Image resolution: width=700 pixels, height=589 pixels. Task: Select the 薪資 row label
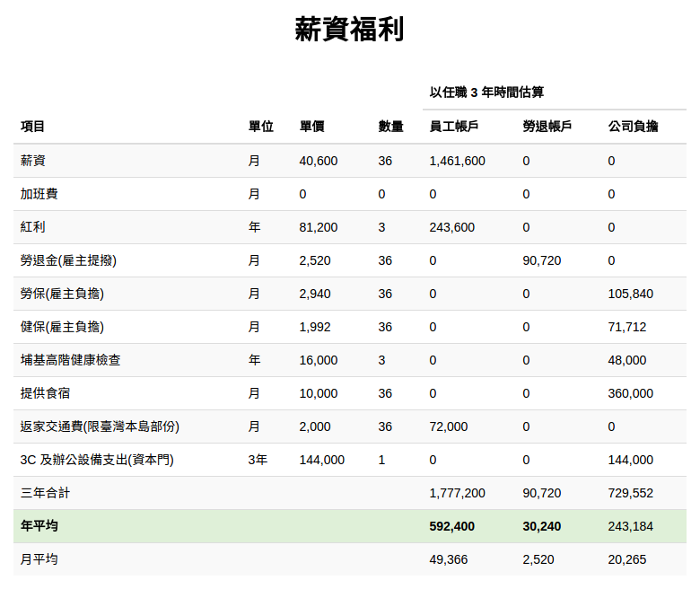(32, 161)
